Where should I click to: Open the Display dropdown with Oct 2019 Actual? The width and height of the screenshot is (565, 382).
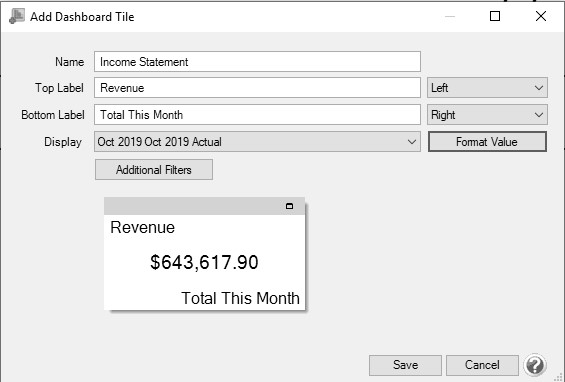click(x=257, y=142)
